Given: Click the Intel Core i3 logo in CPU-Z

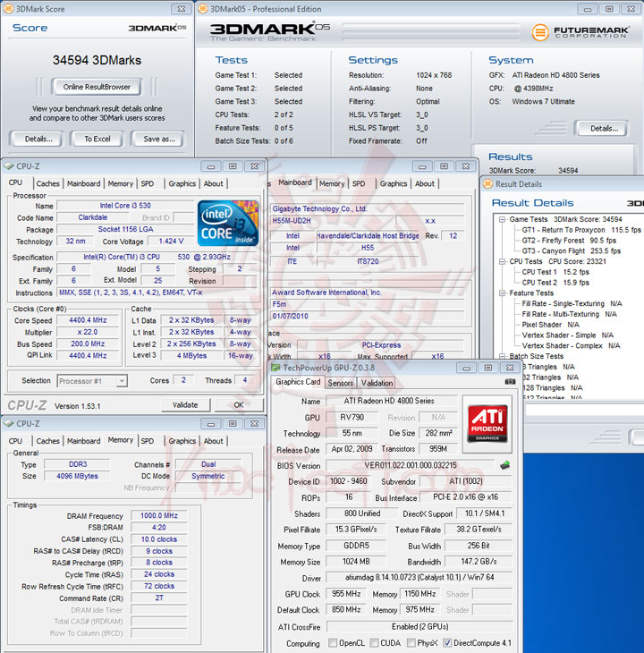Looking at the screenshot, I should click(228, 224).
